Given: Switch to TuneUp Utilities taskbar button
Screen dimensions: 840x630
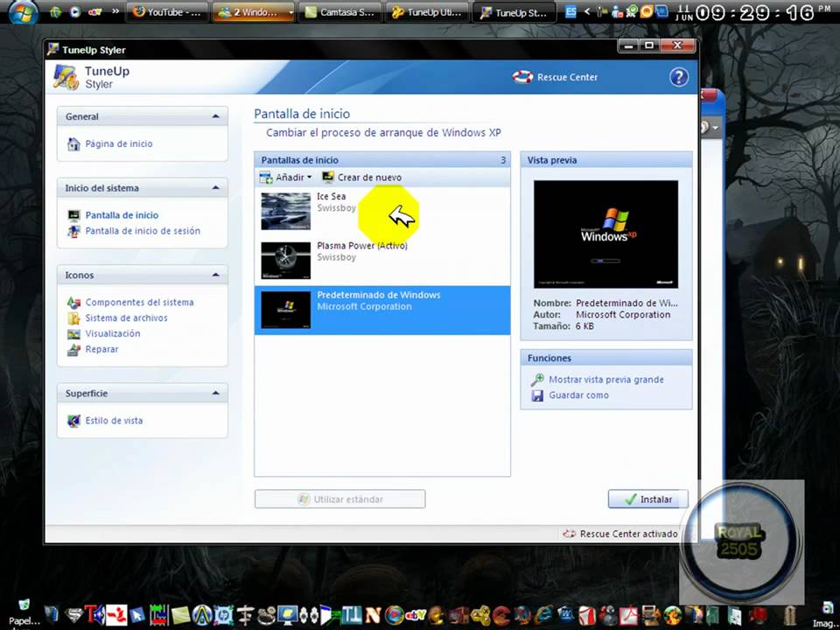Looking at the screenshot, I should [426, 12].
